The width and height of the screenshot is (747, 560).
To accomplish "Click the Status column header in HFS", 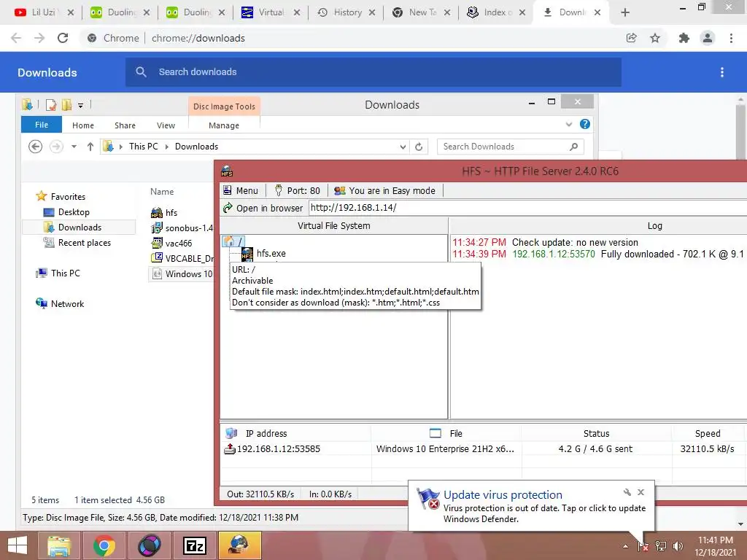I will pos(596,433).
